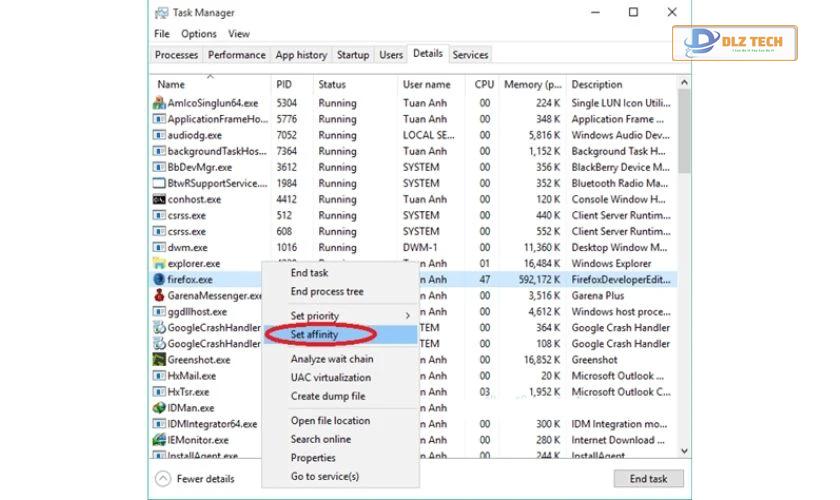The image size is (840, 500).
Task: Click the csrss.exe icon with PID 512
Action: tap(159, 215)
